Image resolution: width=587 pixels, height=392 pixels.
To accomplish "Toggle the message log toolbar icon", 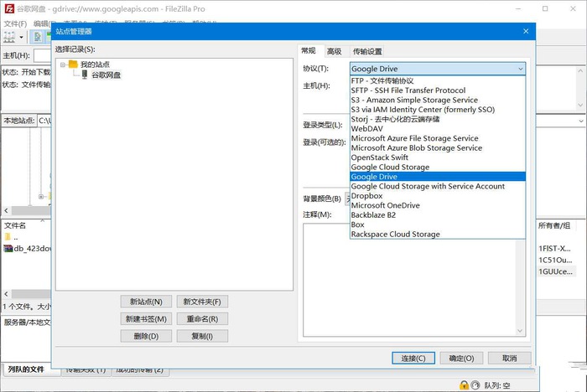I will (x=38, y=37).
